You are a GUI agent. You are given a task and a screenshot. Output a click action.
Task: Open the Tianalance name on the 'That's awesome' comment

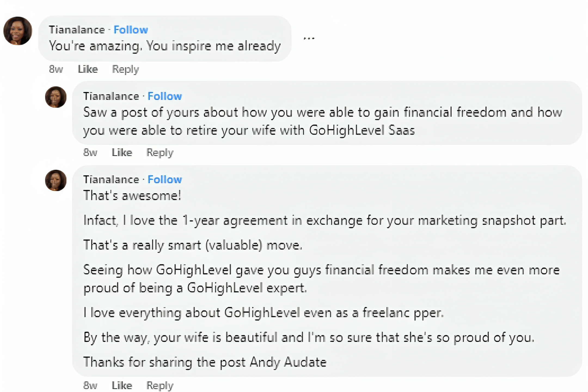pyautogui.click(x=111, y=179)
